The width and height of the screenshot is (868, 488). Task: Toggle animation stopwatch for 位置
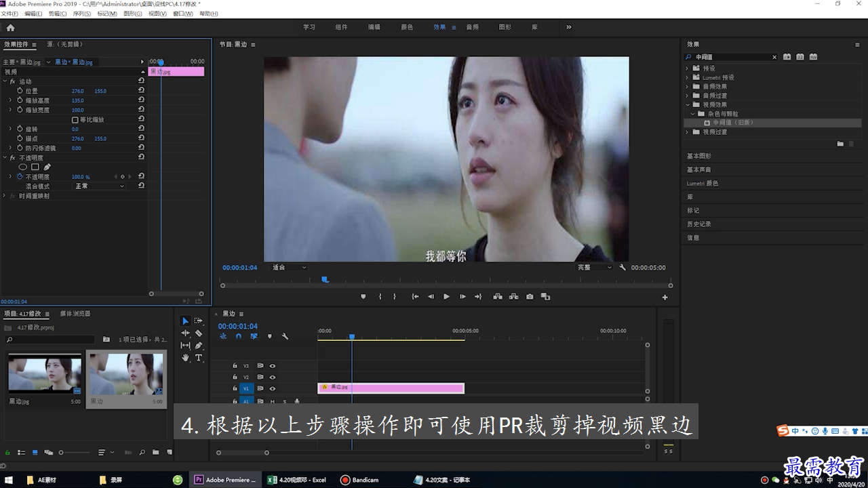point(20,90)
